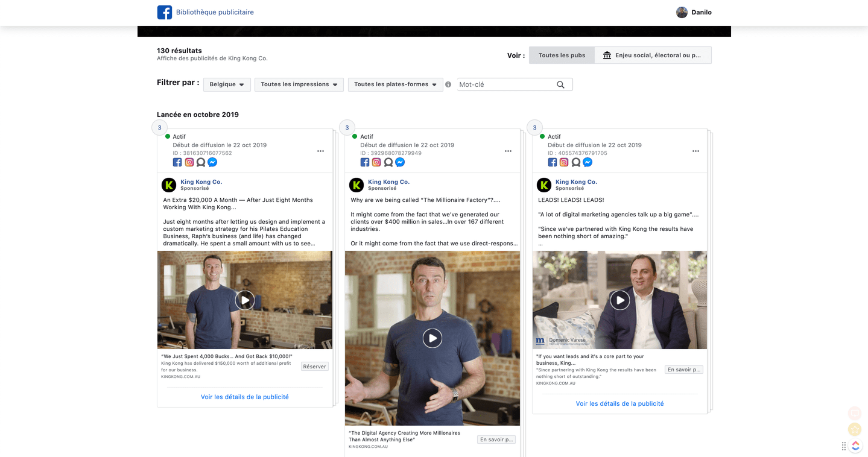
Task: Open King Kong Co. link on LEADS ad
Action: coord(577,181)
